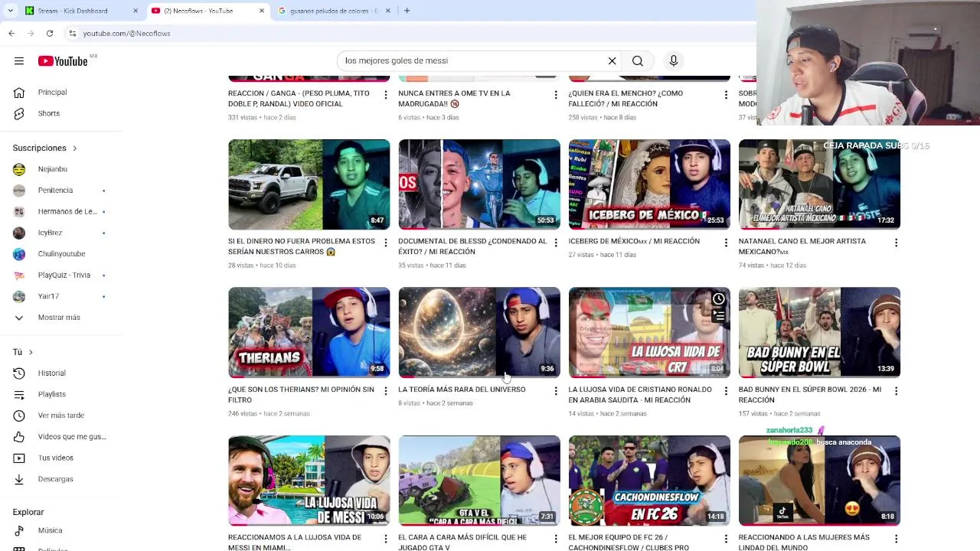Go forward in browser history

click(31, 34)
